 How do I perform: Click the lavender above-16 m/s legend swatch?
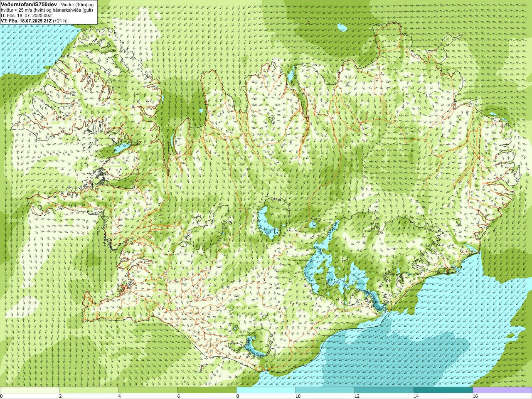[502, 390]
